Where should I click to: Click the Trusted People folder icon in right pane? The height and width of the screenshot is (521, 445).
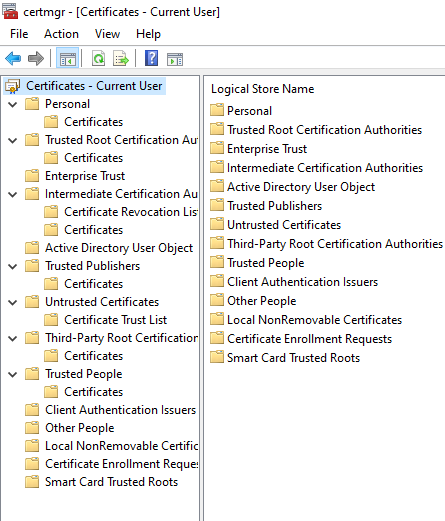pyautogui.click(x=217, y=262)
